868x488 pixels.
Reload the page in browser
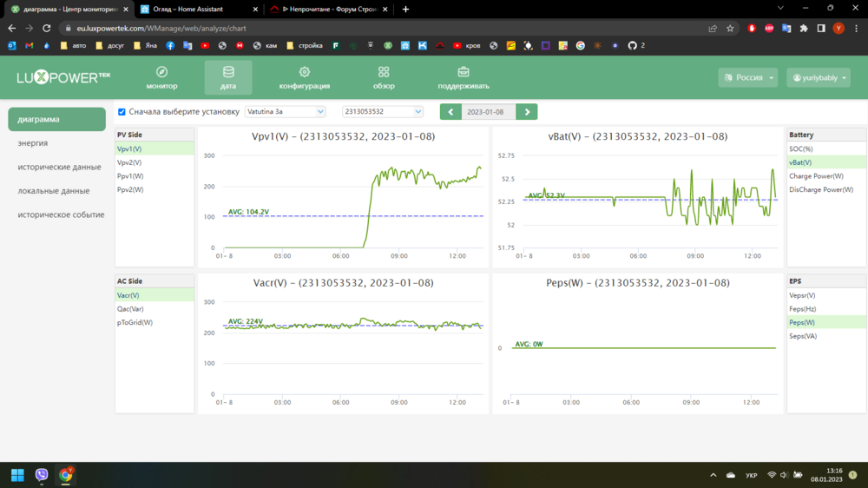pyautogui.click(x=47, y=28)
